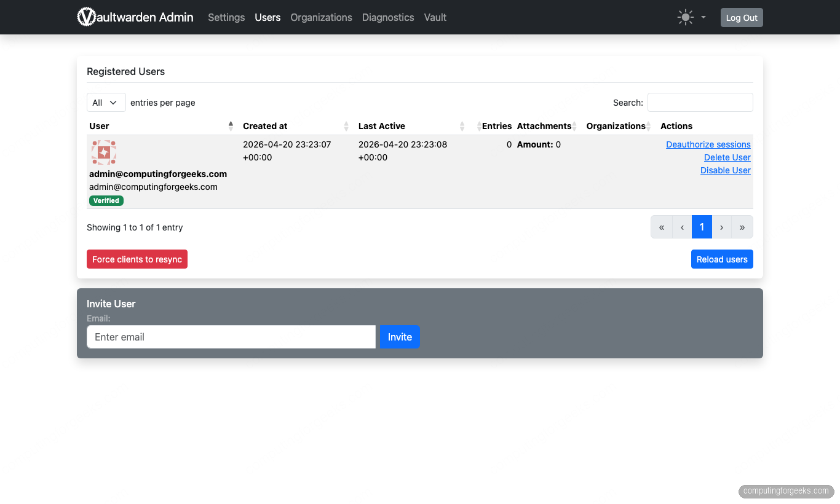Jump to last page with » pagination icon
The height and width of the screenshot is (504, 840).
pos(742,227)
